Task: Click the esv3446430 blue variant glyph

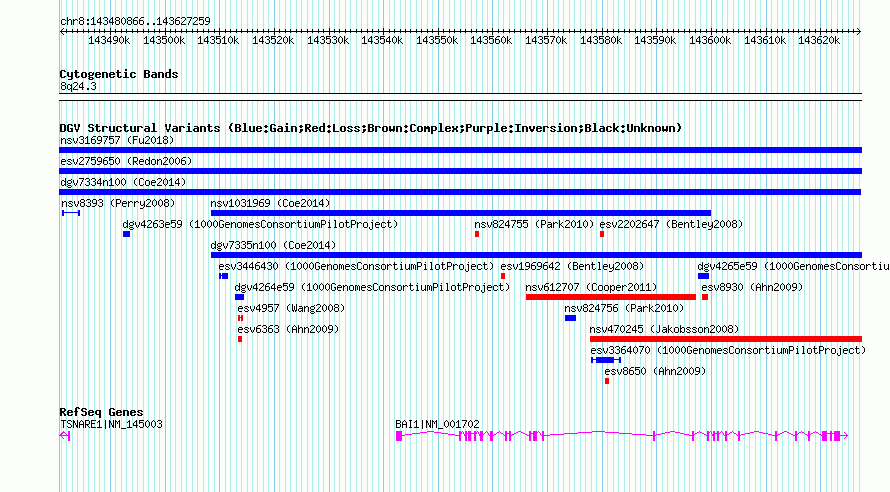Action: 224,276
